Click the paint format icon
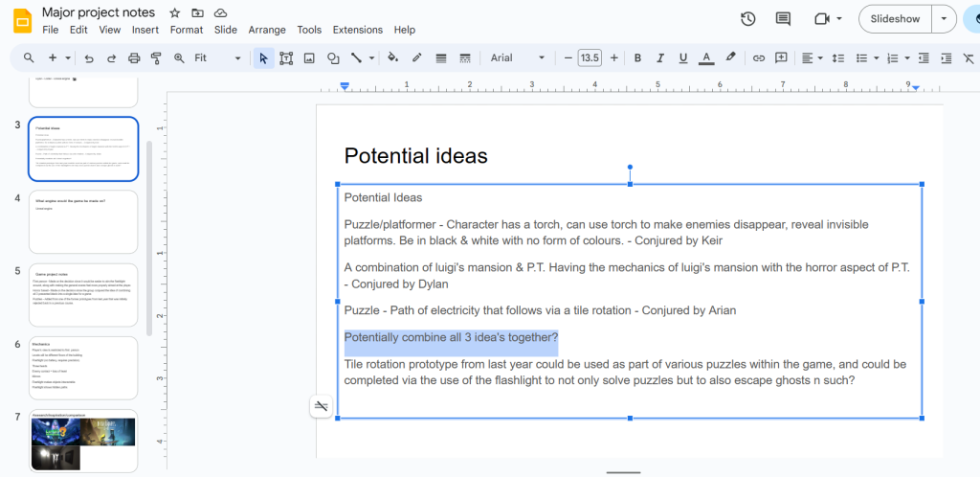The height and width of the screenshot is (477, 980). tap(156, 58)
